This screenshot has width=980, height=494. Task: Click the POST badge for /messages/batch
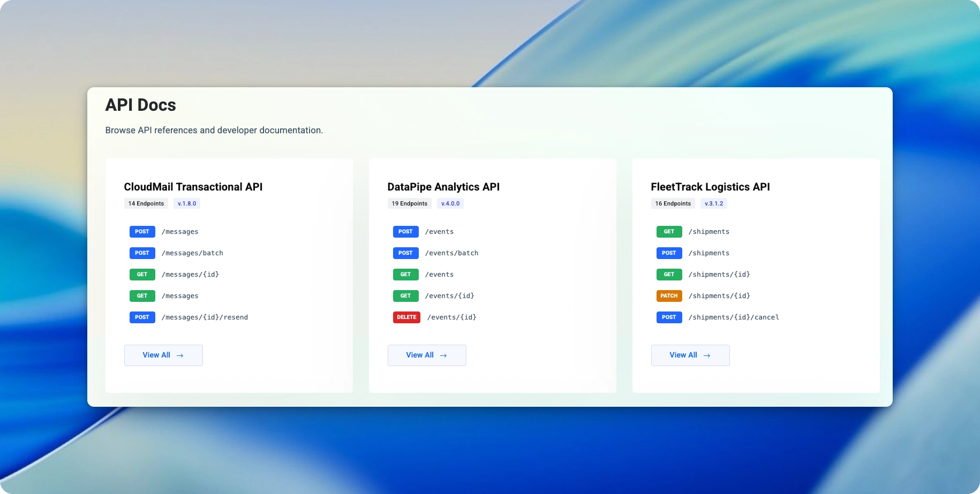coord(142,253)
